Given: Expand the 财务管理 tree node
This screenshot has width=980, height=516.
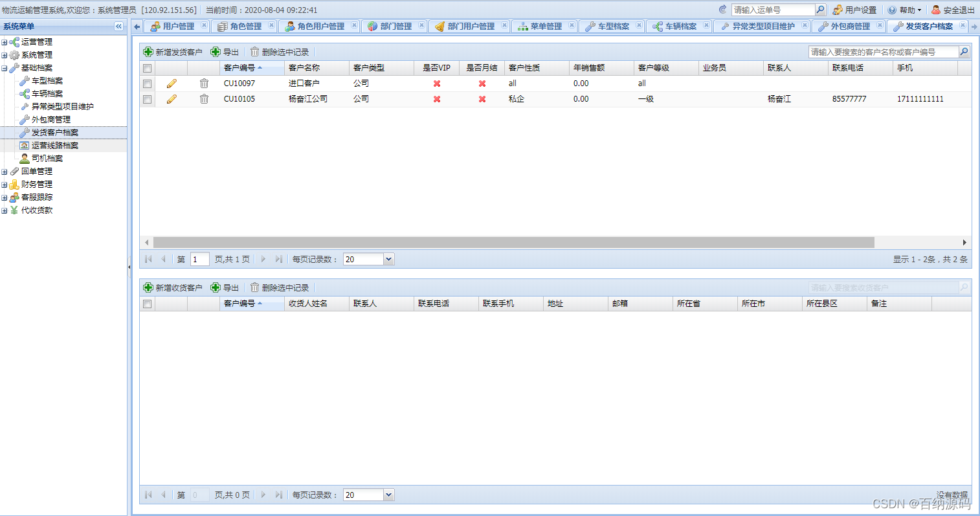Looking at the screenshot, I should 5,185.
